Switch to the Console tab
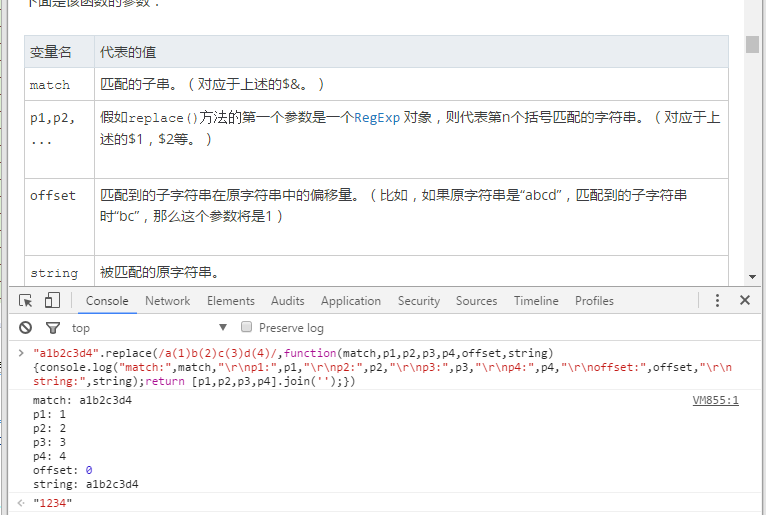Image resolution: width=766 pixels, height=515 pixels. point(107,300)
